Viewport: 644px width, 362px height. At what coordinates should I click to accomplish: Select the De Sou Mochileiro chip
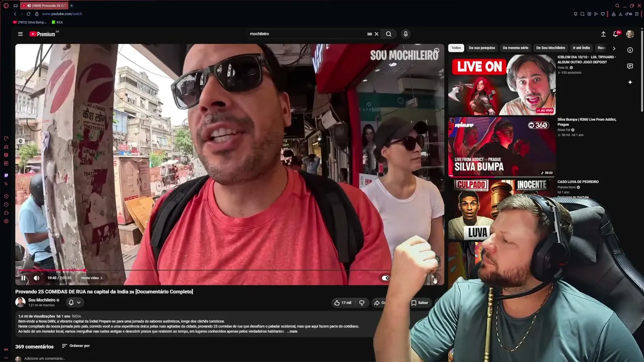pos(550,48)
